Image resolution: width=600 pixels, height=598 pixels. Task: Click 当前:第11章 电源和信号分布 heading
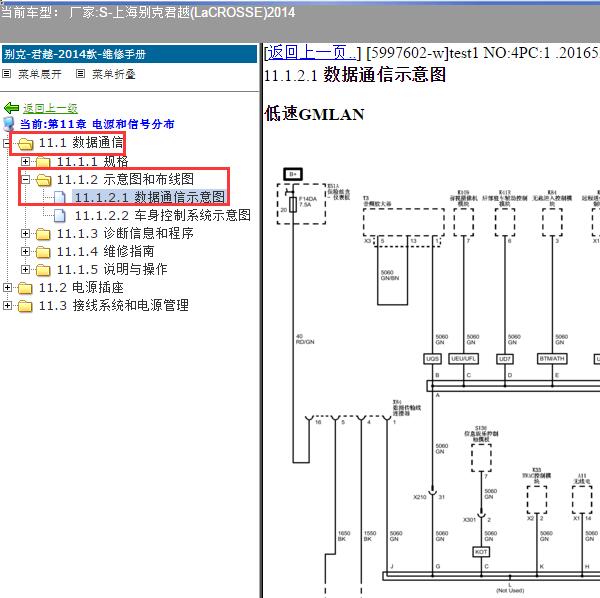97,124
